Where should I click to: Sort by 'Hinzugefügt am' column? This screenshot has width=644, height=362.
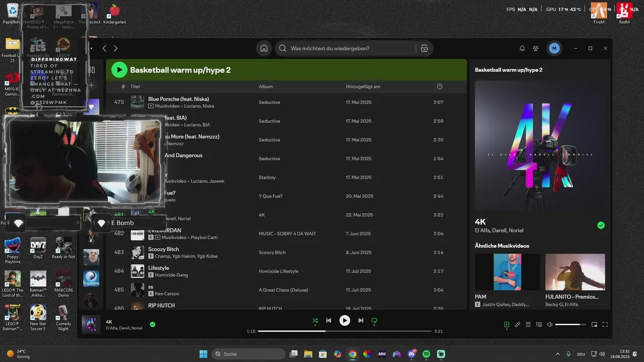pyautogui.click(x=363, y=86)
